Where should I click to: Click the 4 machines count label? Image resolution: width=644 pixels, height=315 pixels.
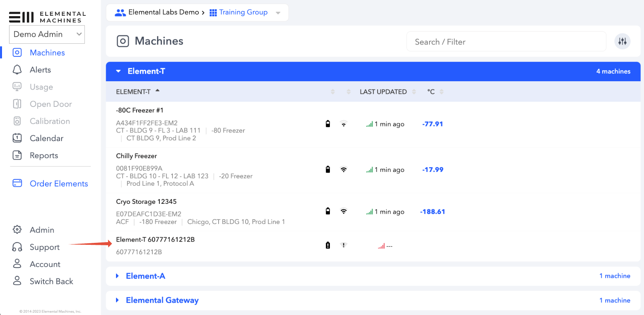(613, 71)
